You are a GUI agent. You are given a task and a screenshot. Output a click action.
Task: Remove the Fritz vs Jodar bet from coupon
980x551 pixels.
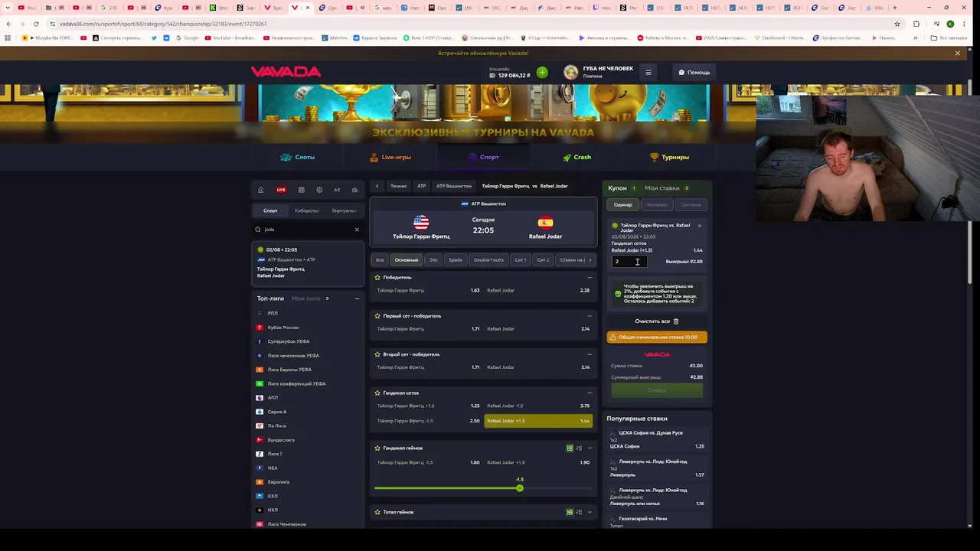(699, 226)
